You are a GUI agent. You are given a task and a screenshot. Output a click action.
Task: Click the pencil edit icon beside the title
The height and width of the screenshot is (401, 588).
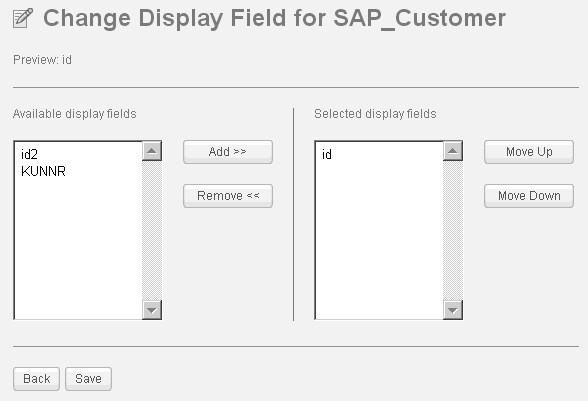coord(23,18)
